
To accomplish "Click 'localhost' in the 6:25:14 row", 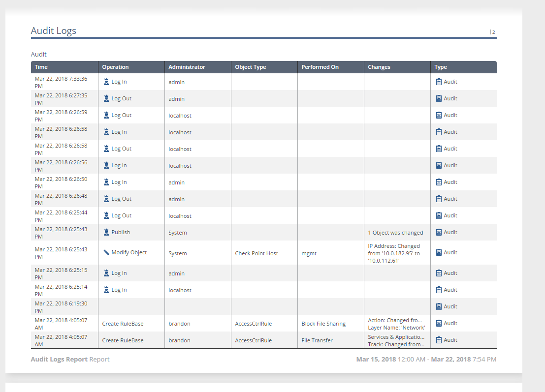I will point(180,290).
